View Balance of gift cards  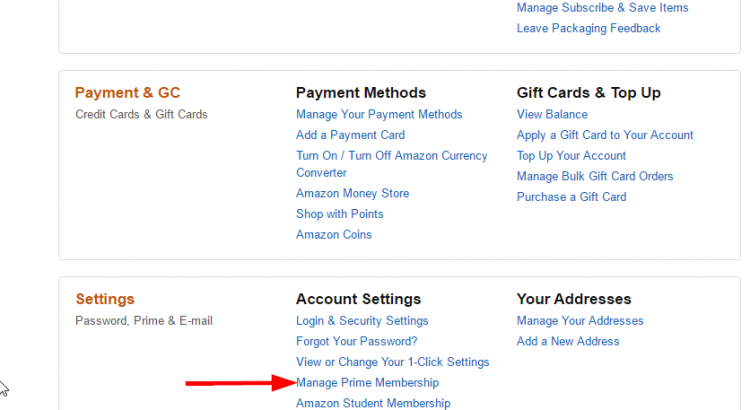pos(552,115)
